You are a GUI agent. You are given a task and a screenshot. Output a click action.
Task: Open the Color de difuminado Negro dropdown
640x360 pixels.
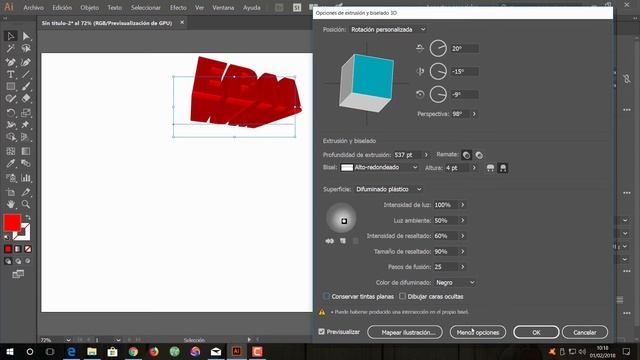pyautogui.click(x=455, y=282)
